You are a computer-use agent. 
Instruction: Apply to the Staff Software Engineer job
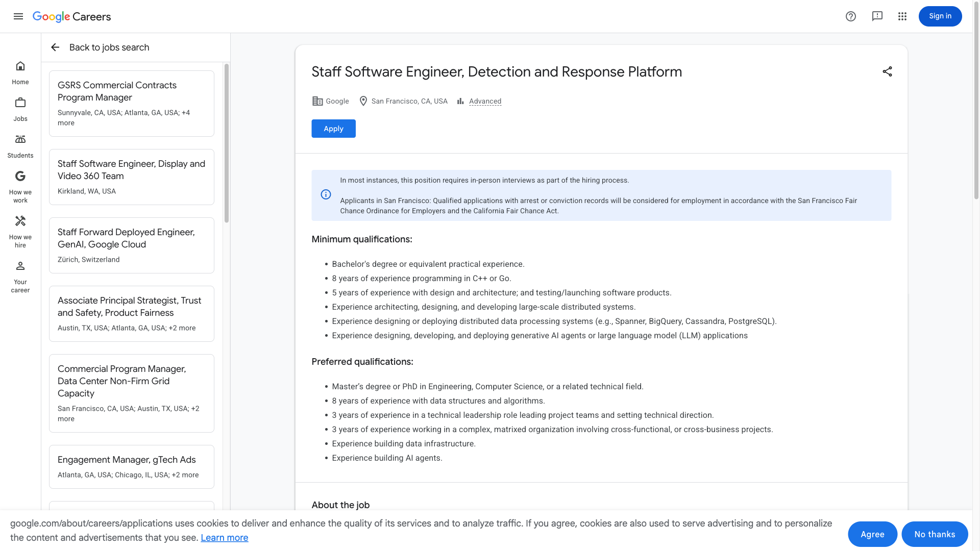pos(333,129)
